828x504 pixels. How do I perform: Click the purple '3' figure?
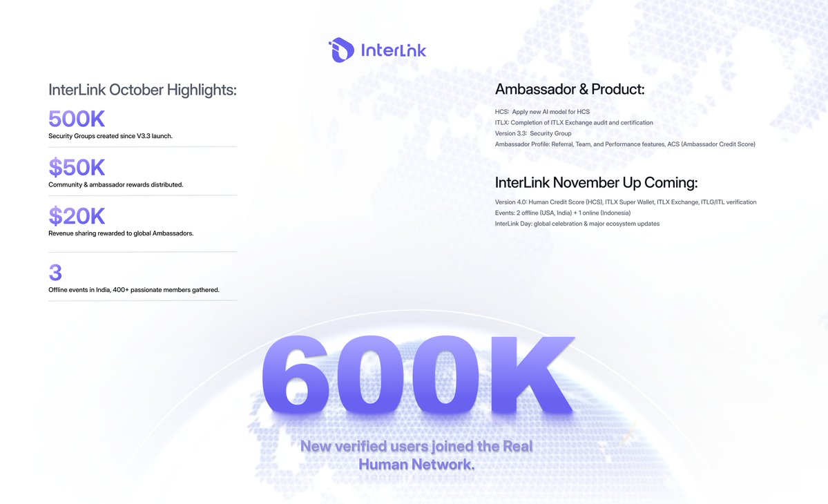(x=55, y=273)
